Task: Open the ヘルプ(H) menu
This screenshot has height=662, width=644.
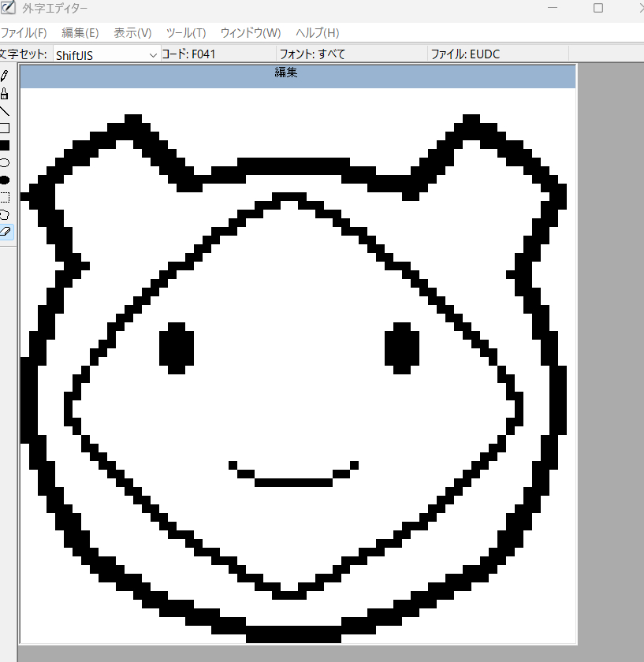Action: click(317, 32)
